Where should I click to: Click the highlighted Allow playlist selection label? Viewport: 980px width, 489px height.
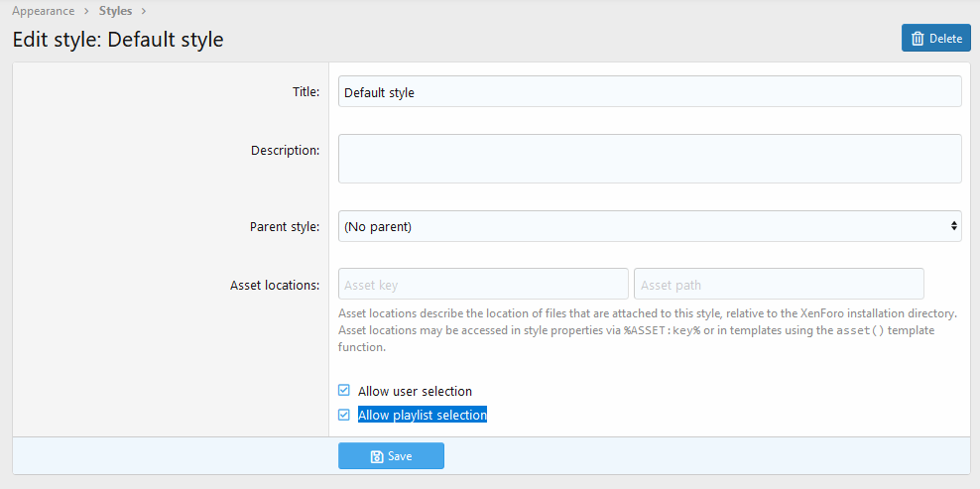click(x=423, y=415)
